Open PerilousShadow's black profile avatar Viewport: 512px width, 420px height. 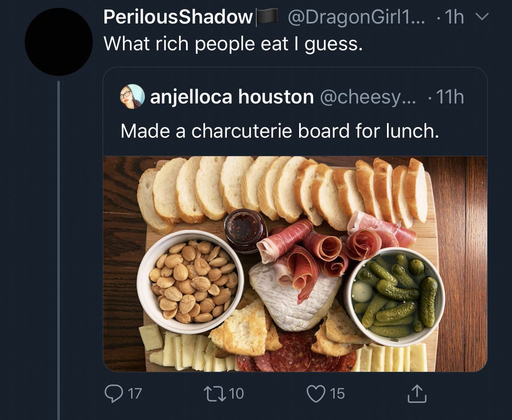point(58,42)
